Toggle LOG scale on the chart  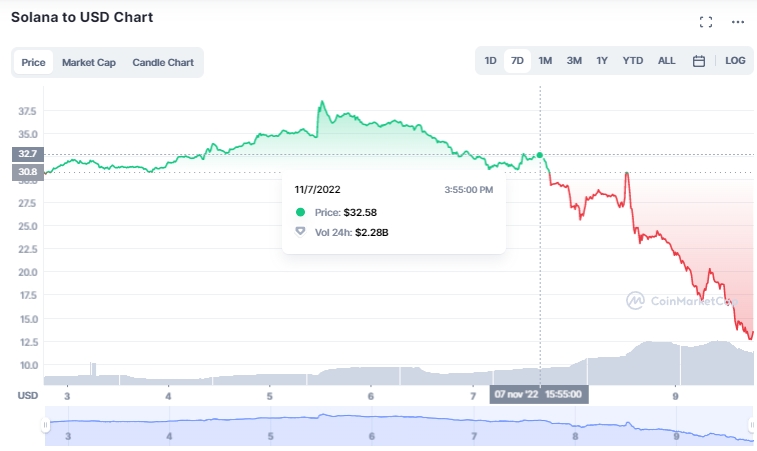735,61
